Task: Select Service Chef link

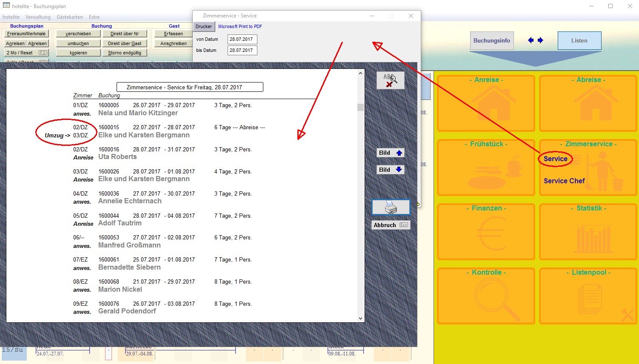Action: coord(564,181)
